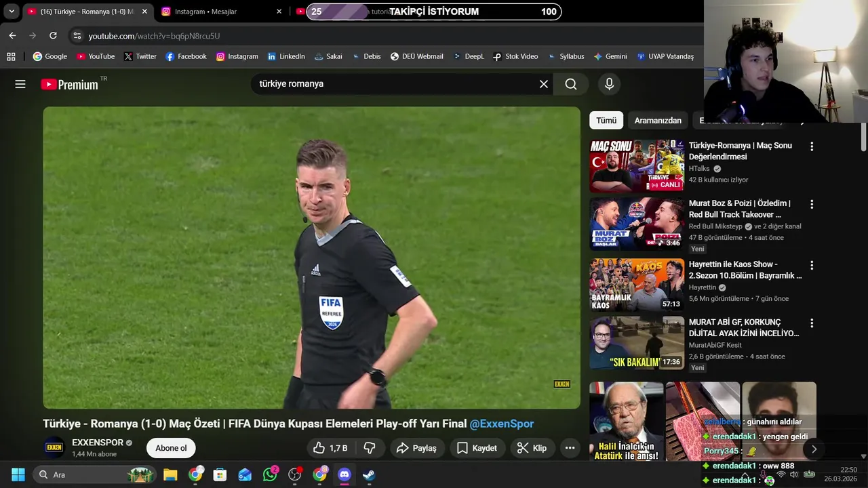
Task: Clear the search box with X
Action: (x=544, y=84)
